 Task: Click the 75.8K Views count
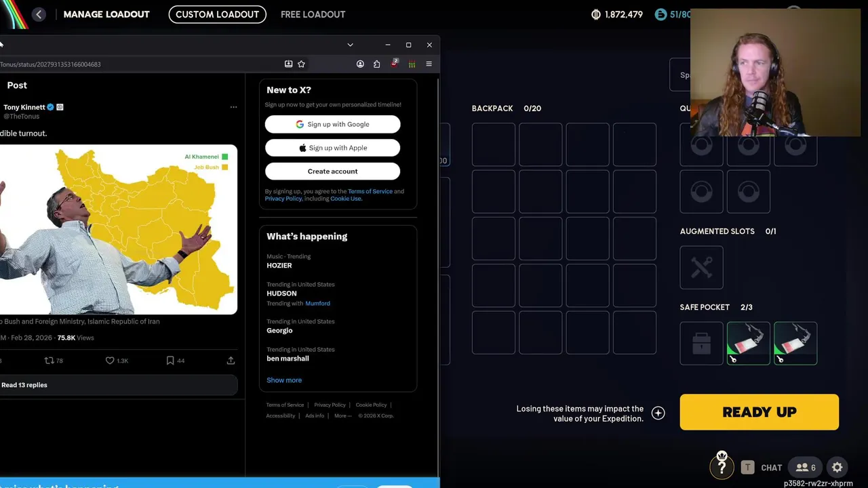pyautogui.click(x=75, y=338)
